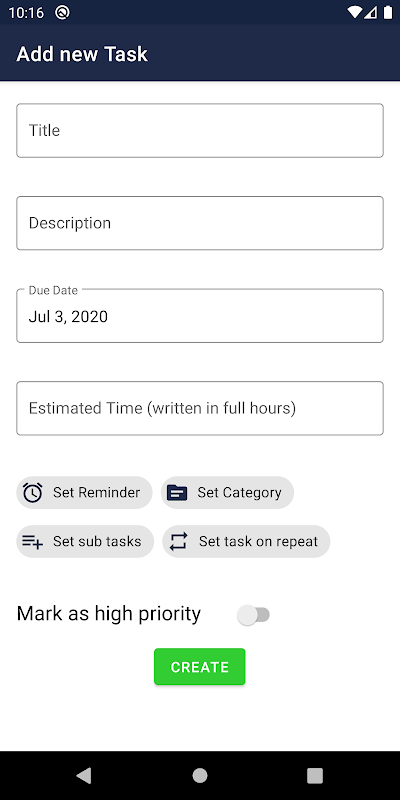Tap the alarm clock reminder icon

click(33, 492)
